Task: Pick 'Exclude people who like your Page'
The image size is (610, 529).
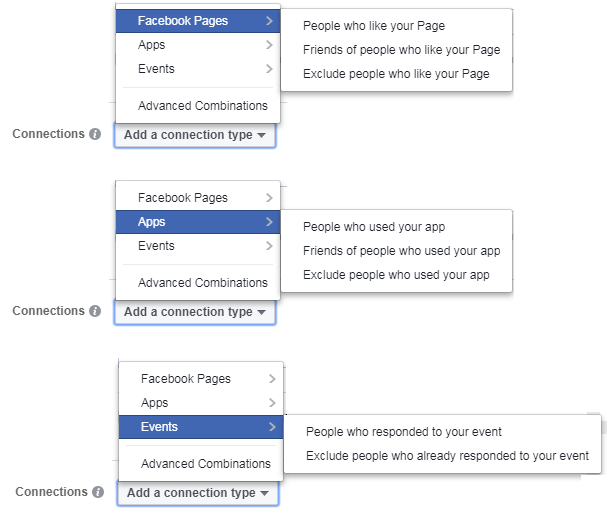Action: tap(396, 74)
